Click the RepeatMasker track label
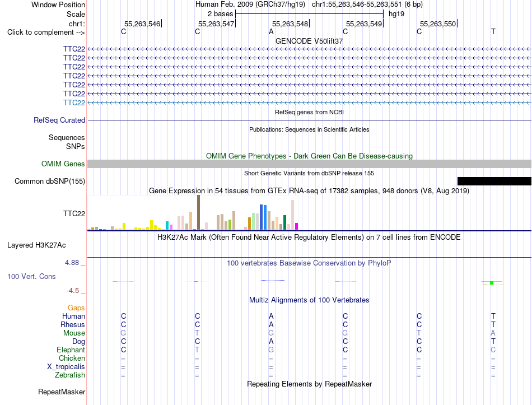Screen dimensions: 532x405 [62, 392]
